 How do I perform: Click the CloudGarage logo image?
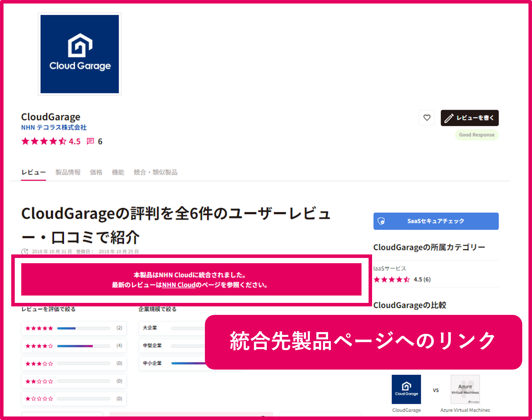[79, 54]
